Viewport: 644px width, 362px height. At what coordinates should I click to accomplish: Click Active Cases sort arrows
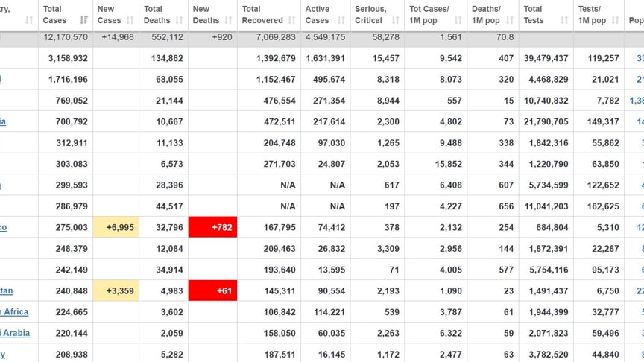341,19
